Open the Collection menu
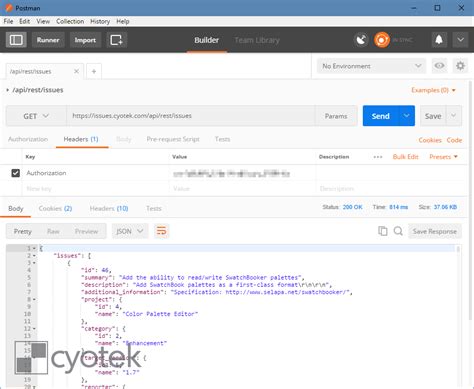The image size is (474, 389). pos(70,21)
